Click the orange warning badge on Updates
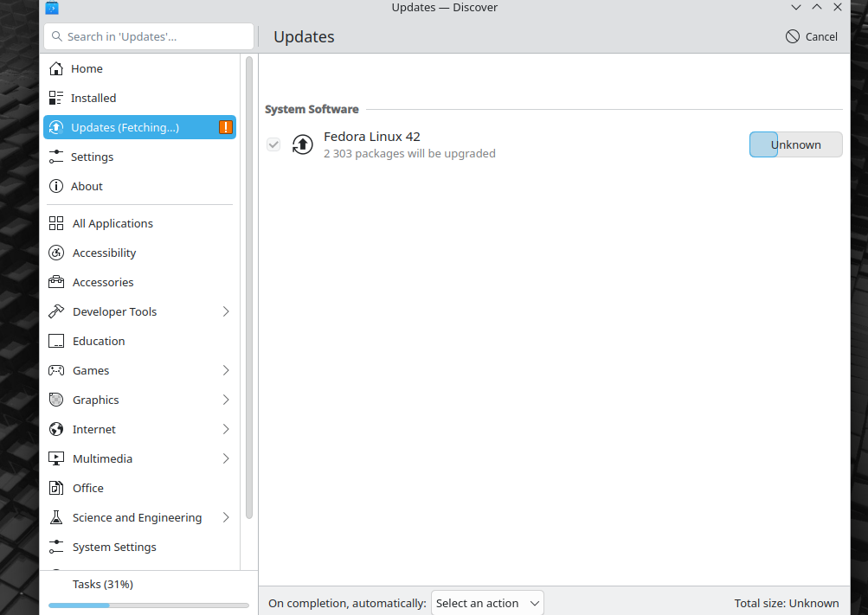 tap(225, 127)
